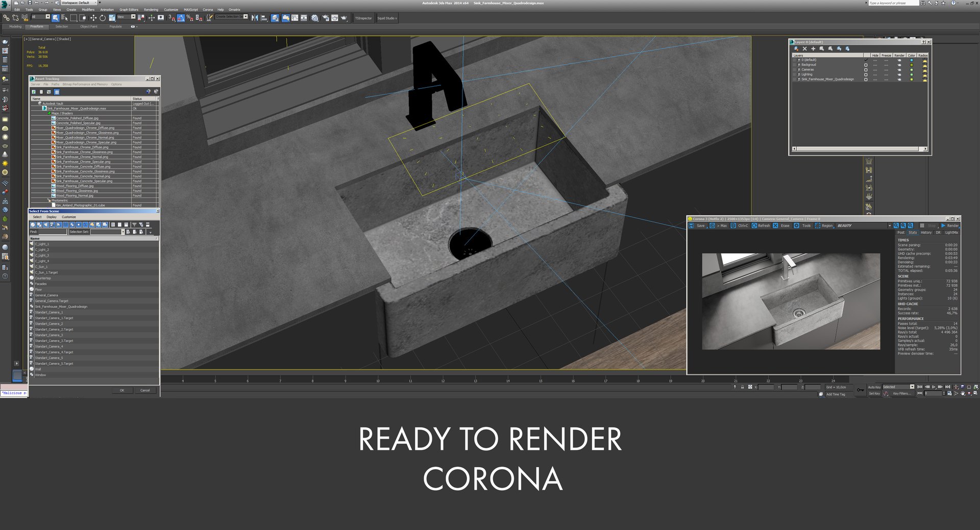Click zoom-in magnifier in Corona frame buffer

(x=896, y=225)
